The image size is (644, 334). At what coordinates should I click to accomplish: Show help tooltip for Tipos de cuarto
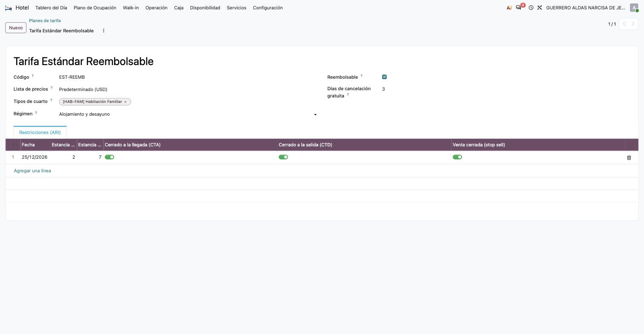coord(51,100)
